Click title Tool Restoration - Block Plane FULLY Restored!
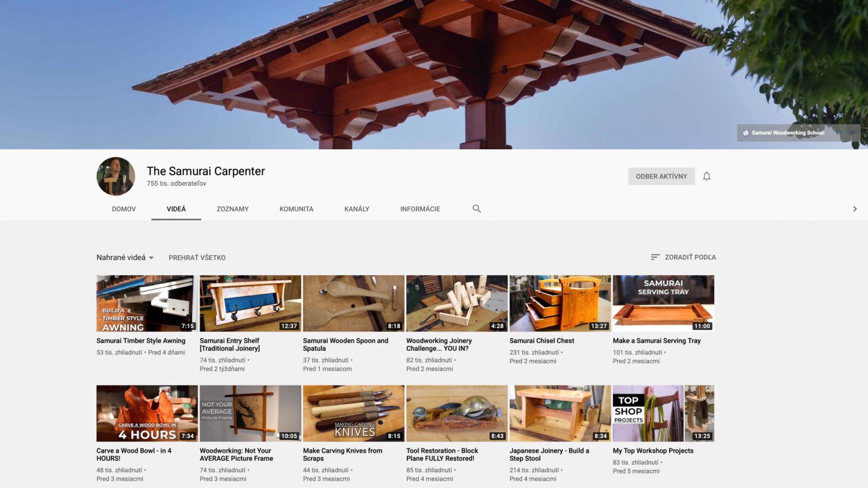 442,455
